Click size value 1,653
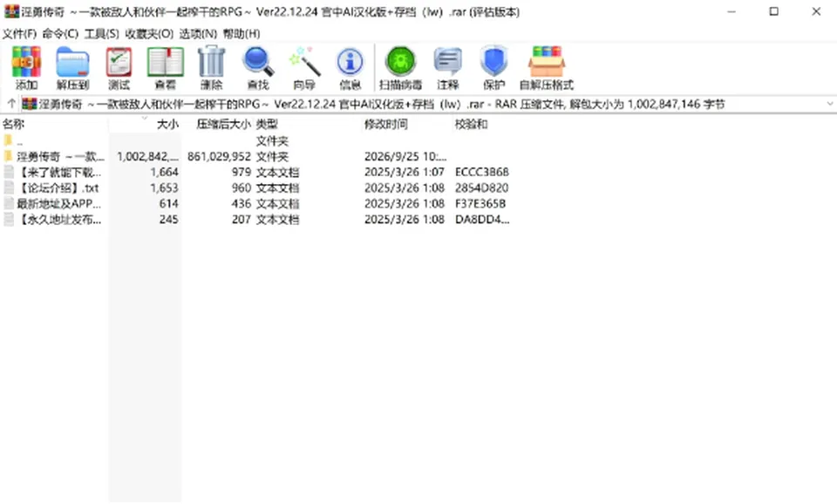 [164, 188]
